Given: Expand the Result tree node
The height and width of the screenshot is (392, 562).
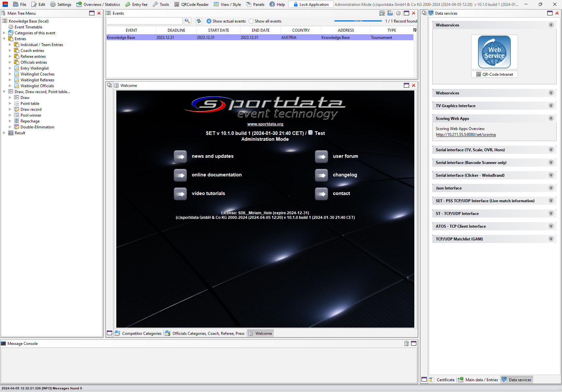Looking at the screenshot, I should point(4,133).
